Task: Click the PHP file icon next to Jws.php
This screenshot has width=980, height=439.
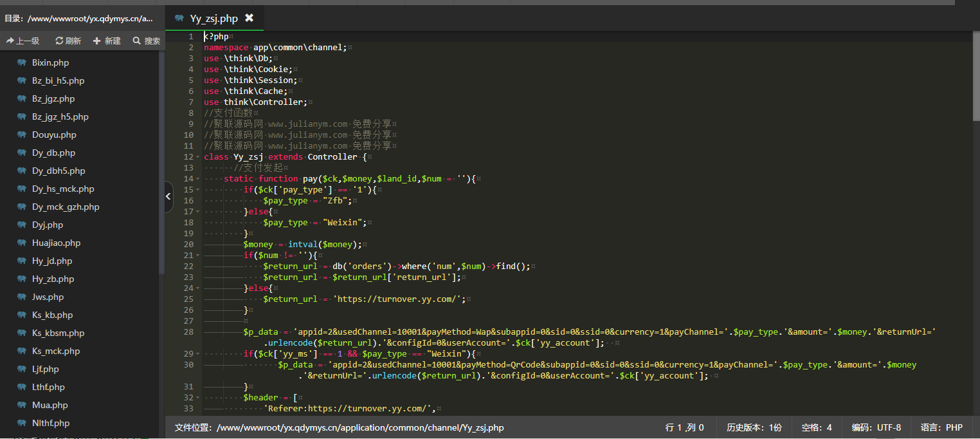Action: point(21,297)
